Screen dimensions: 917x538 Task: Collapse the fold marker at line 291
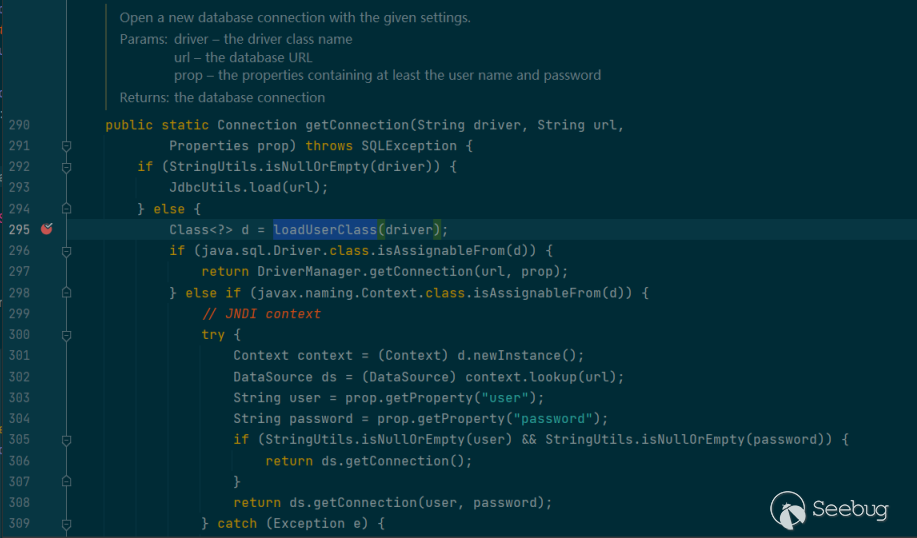click(x=67, y=146)
